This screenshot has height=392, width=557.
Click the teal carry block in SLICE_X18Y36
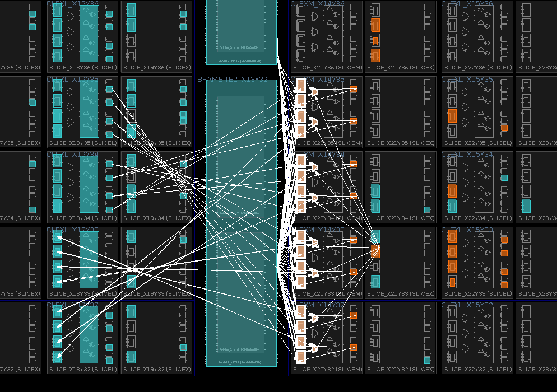tap(89, 34)
